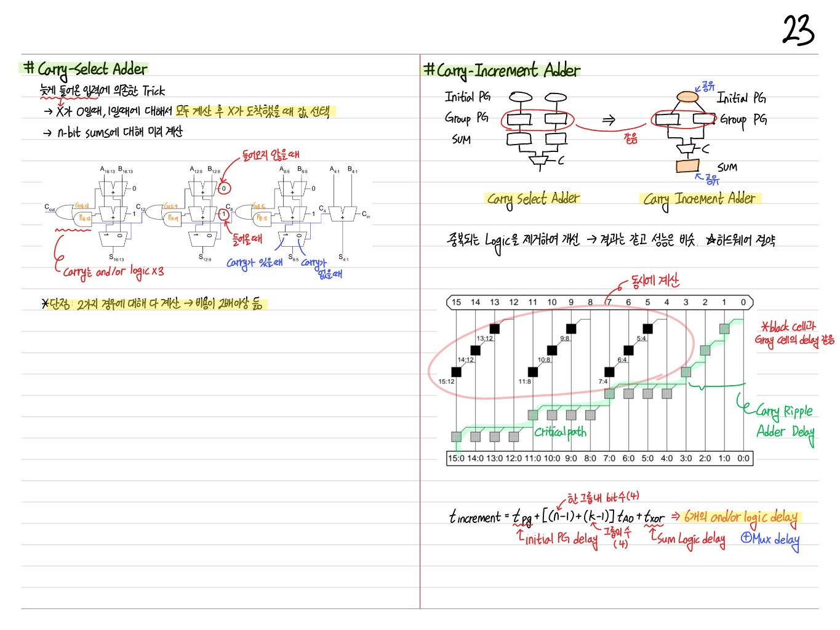
Task: Click the black cell labeled 15:12
Action: tap(456, 372)
